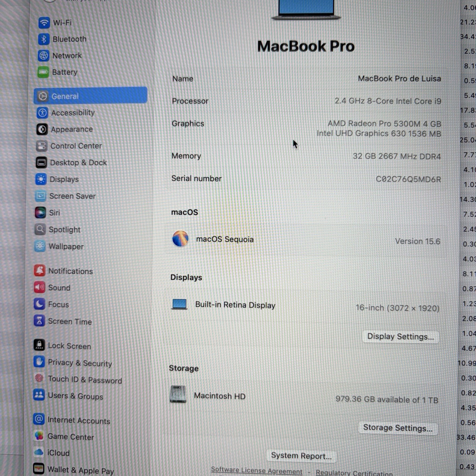The width and height of the screenshot is (476, 476).
Task: Open the Game Center icon
Action: tap(39, 436)
